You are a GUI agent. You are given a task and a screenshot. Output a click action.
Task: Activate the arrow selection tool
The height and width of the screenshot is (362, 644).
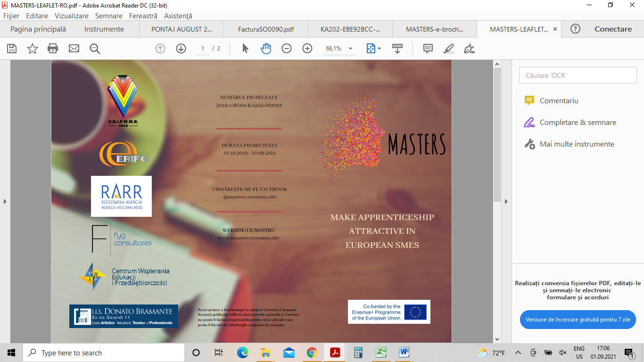[x=245, y=49]
